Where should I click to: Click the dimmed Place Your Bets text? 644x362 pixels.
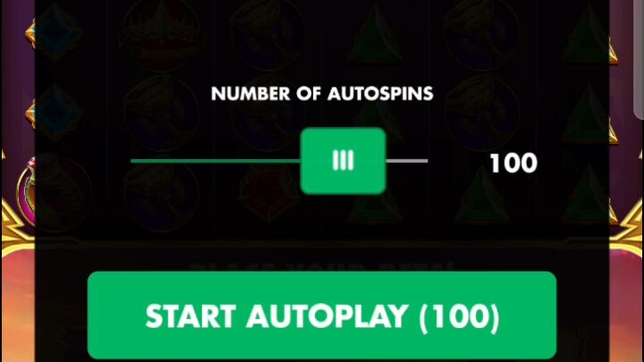click(x=322, y=266)
